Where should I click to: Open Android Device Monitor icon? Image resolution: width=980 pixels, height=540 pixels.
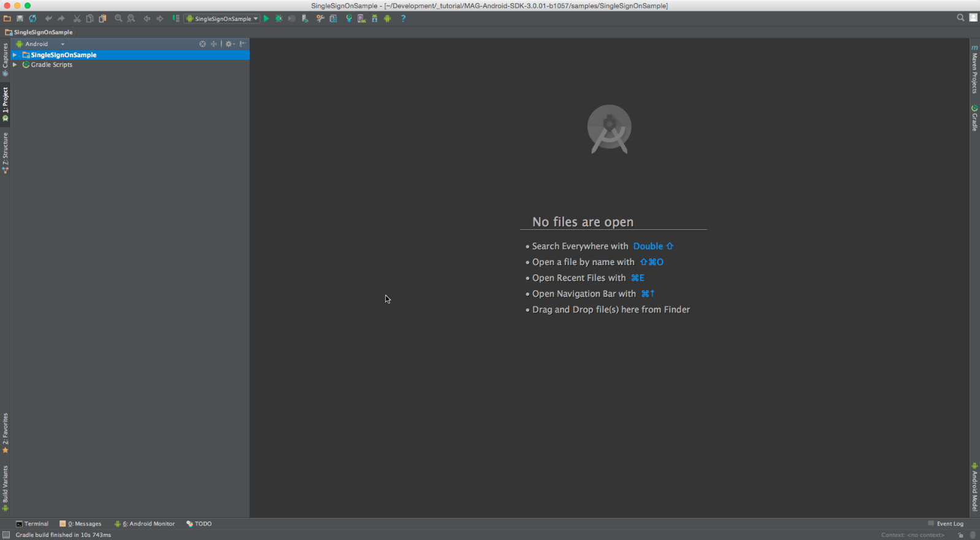[x=388, y=18]
